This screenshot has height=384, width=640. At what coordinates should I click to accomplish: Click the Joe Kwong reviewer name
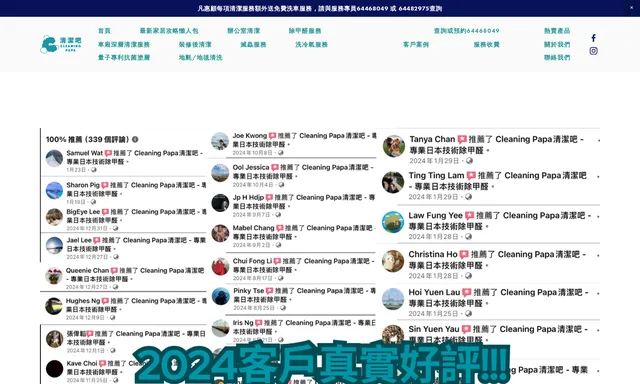point(250,135)
